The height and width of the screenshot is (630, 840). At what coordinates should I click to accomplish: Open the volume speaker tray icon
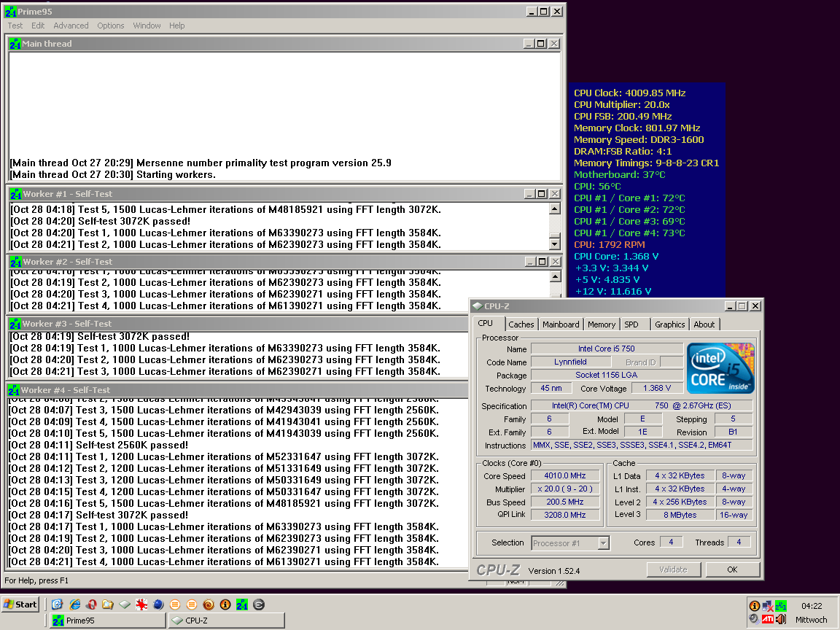point(781,619)
